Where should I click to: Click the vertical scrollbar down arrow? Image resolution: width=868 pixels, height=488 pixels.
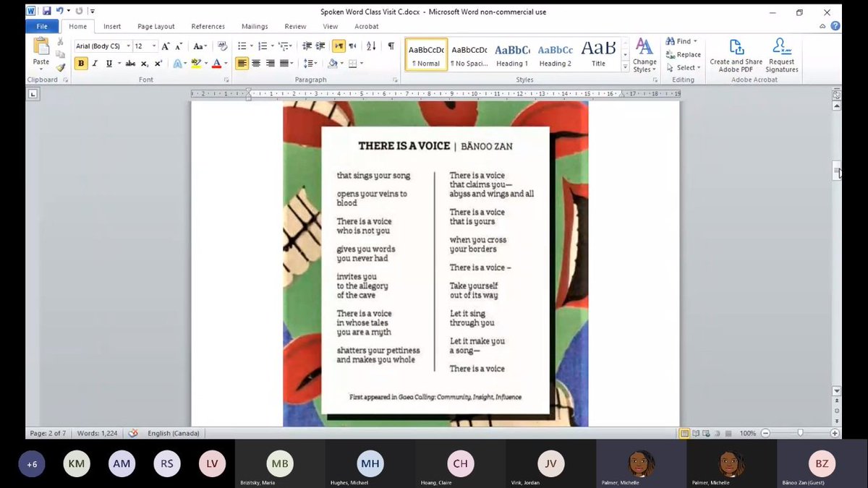tap(837, 390)
